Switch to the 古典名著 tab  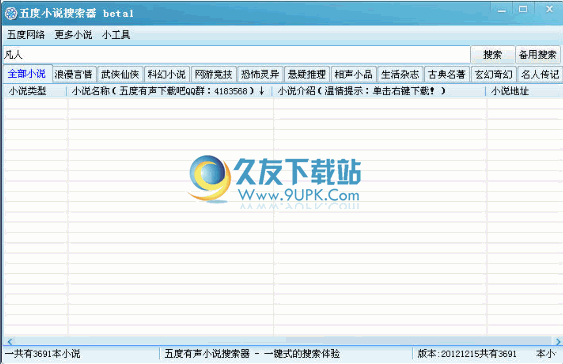coord(447,75)
